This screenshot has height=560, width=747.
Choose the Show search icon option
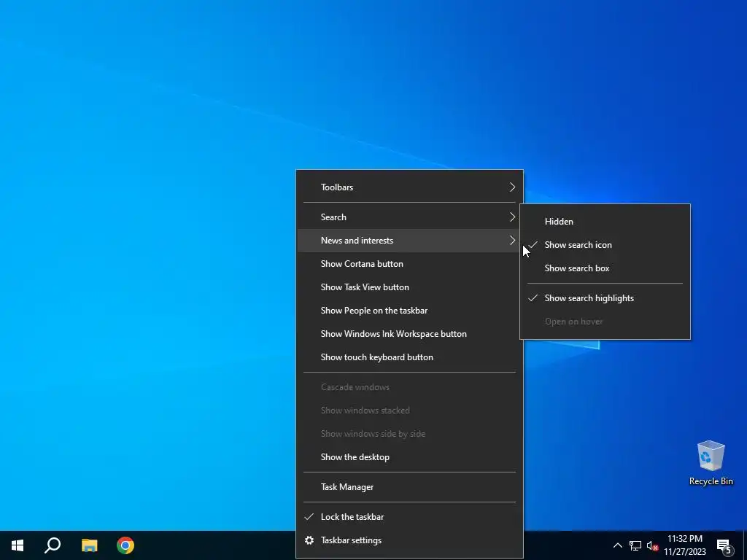(x=605, y=245)
